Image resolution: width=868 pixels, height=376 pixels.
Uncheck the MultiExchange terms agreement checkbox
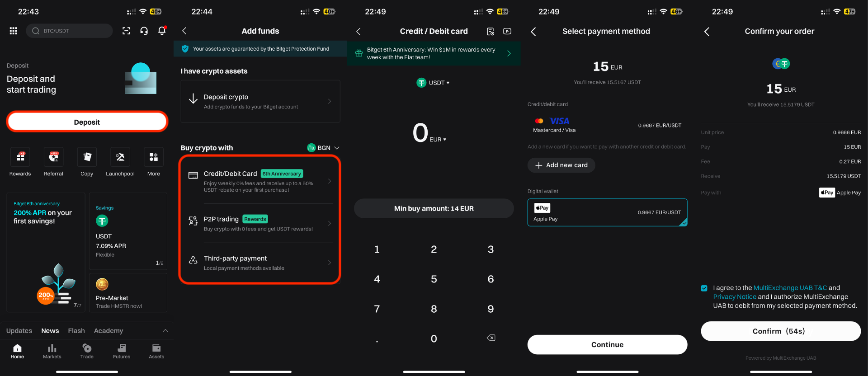(x=704, y=288)
